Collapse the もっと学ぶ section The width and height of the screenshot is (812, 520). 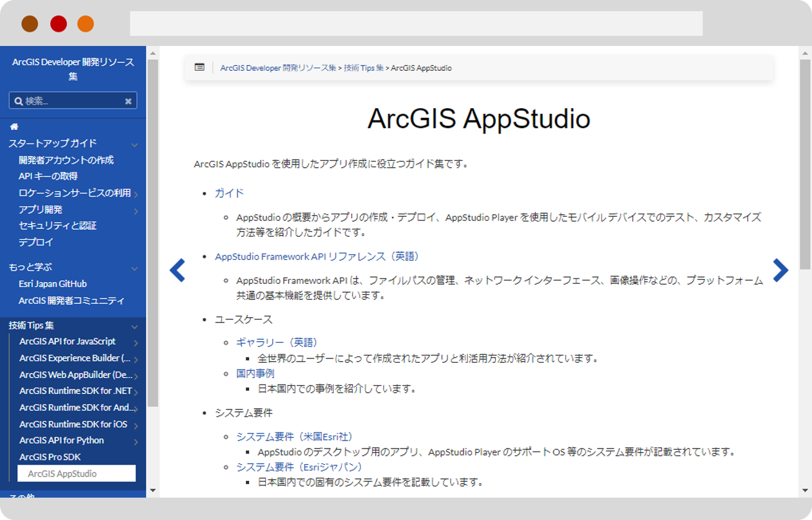click(134, 269)
